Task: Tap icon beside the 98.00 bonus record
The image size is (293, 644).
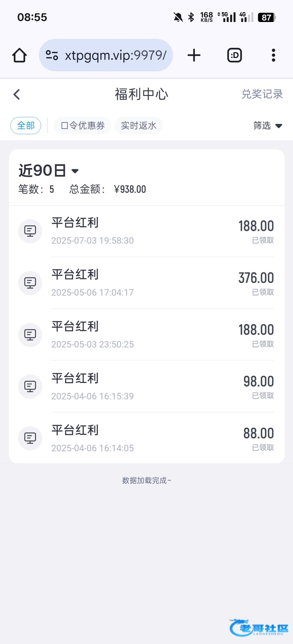Action: coord(30,386)
